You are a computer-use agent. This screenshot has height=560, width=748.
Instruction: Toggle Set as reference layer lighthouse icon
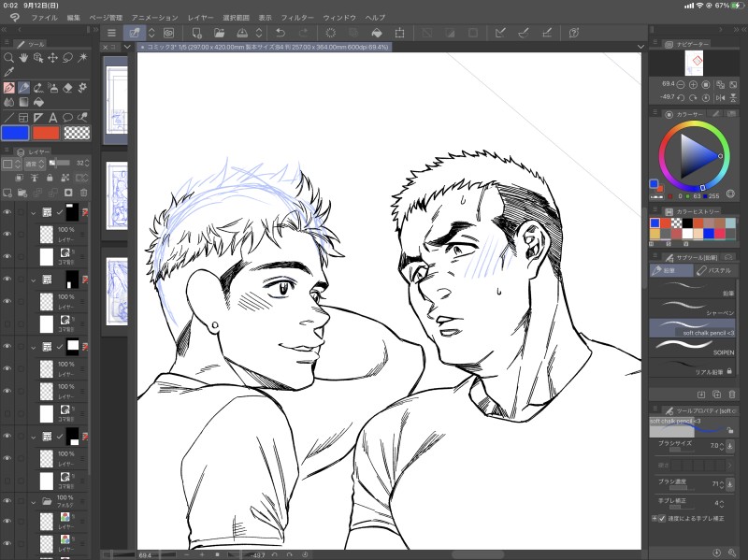point(35,178)
